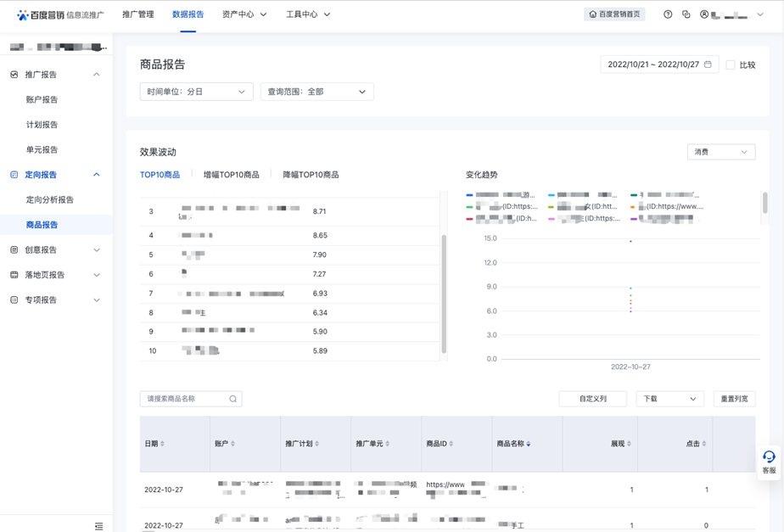Click 重置列宽 button

(x=734, y=399)
